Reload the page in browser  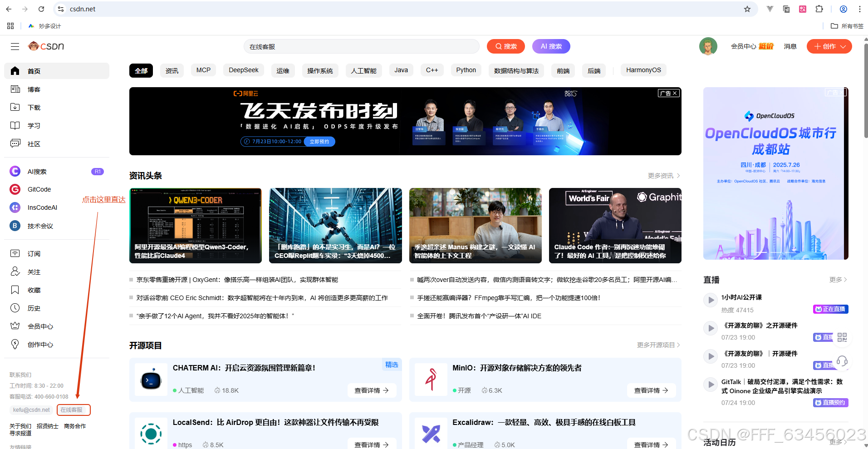point(41,9)
